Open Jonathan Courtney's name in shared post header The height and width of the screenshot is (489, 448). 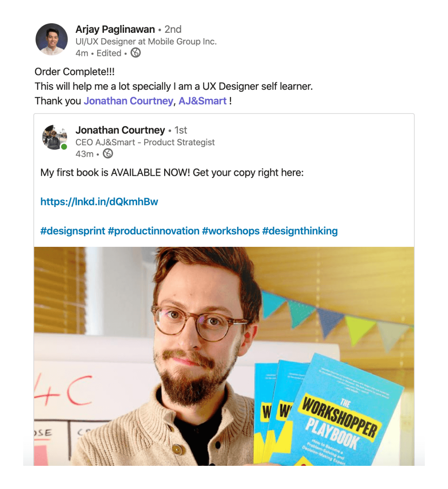click(120, 130)
